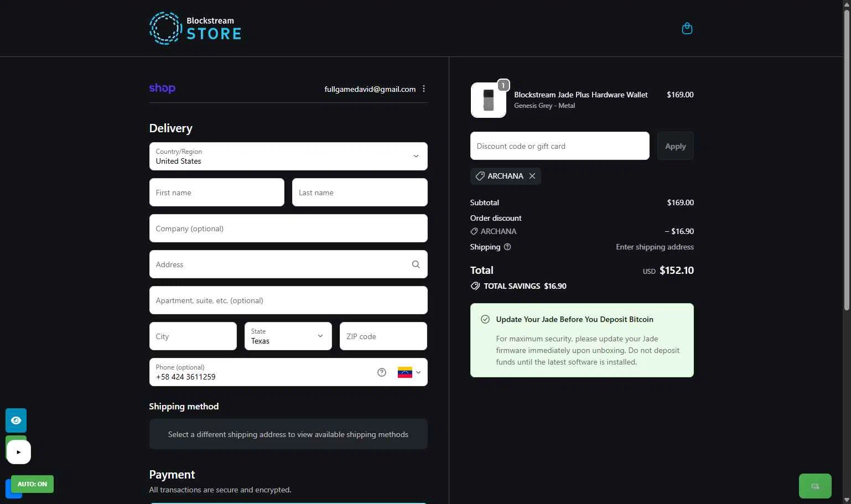Open the green chat widget button
Screen dimensions: 851x504
815,486
